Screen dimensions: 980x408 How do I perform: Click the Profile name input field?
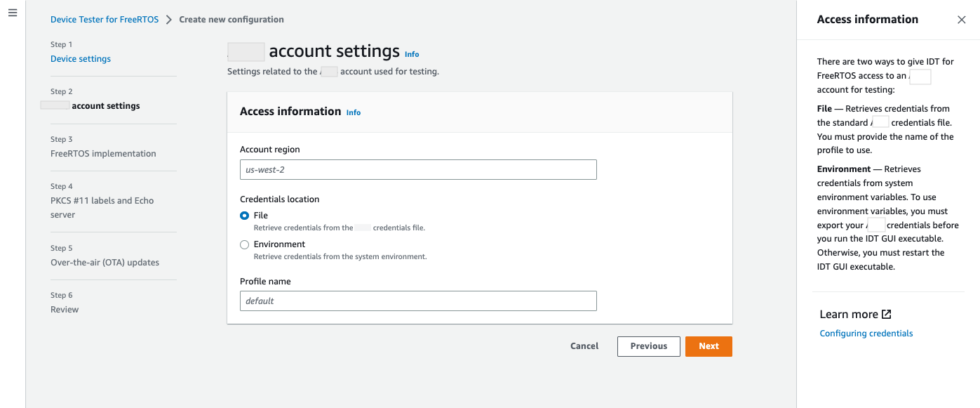tap(418, 301)
